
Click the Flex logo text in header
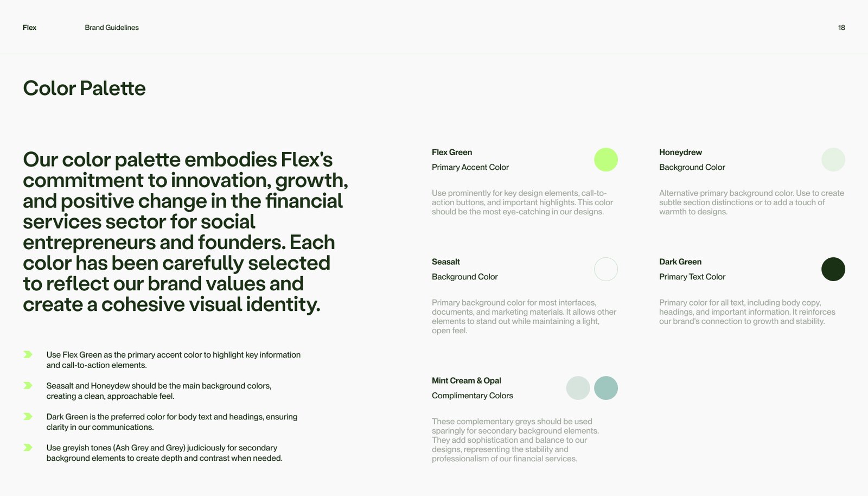coord(29,28)
